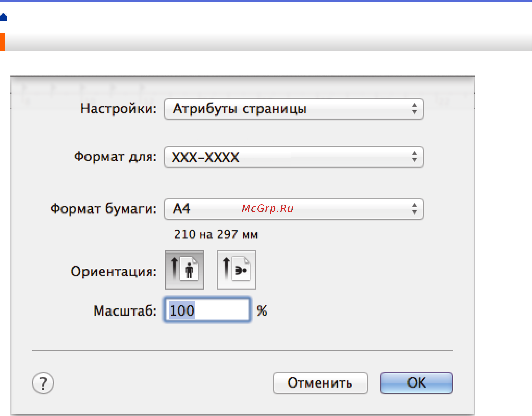Click the orange section marker
The image size is (532, 416).
point(2,42)
